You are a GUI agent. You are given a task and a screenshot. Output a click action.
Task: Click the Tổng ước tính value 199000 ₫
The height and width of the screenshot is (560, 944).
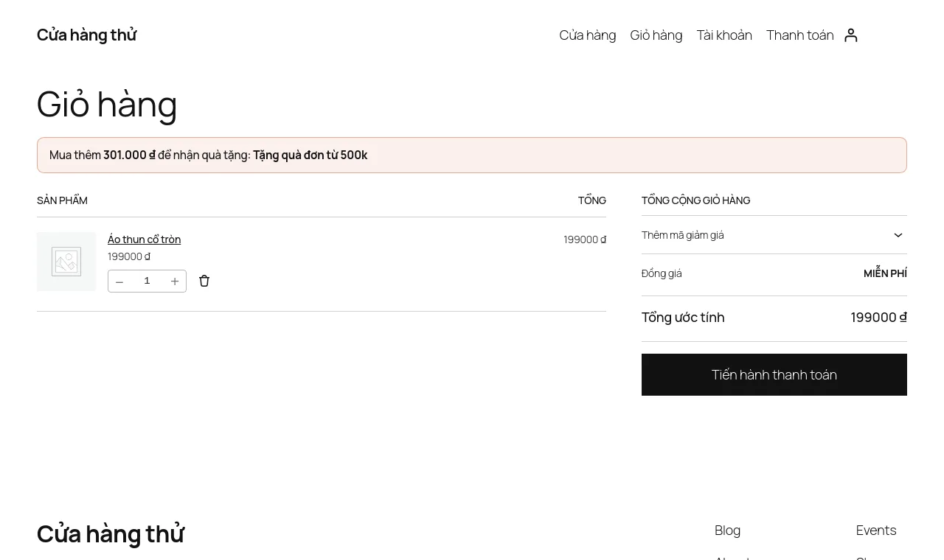(878, 317)
